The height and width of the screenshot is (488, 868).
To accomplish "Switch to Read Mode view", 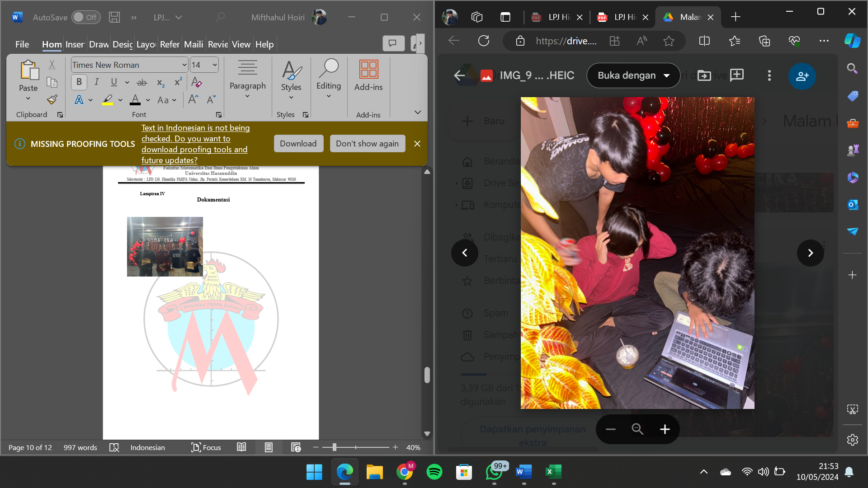I will click(x=241, y=447).
